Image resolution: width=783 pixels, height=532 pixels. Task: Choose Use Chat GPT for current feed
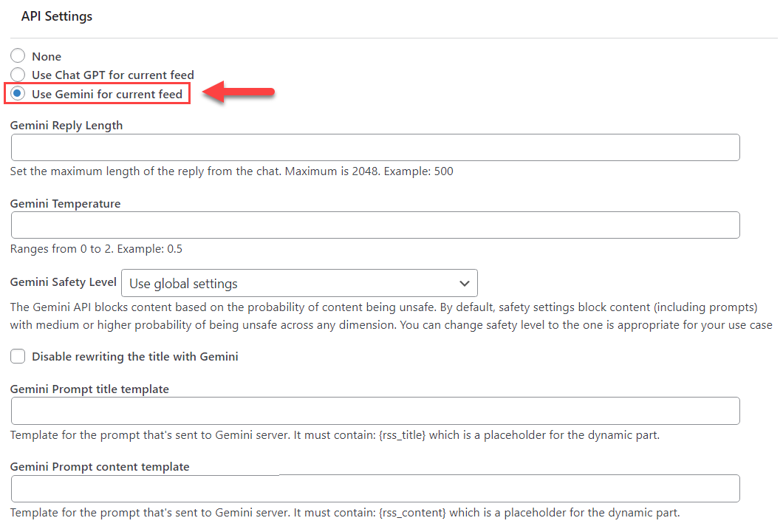coord(18,75)
